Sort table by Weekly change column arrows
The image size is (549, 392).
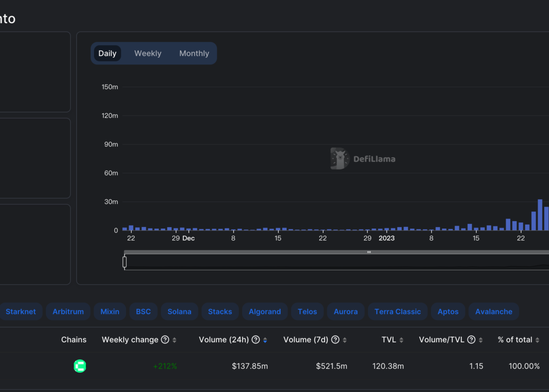click(x=174, y=340)
